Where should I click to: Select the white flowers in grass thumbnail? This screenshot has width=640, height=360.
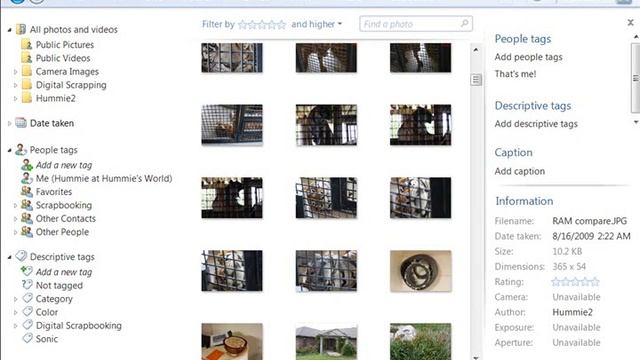420,342
